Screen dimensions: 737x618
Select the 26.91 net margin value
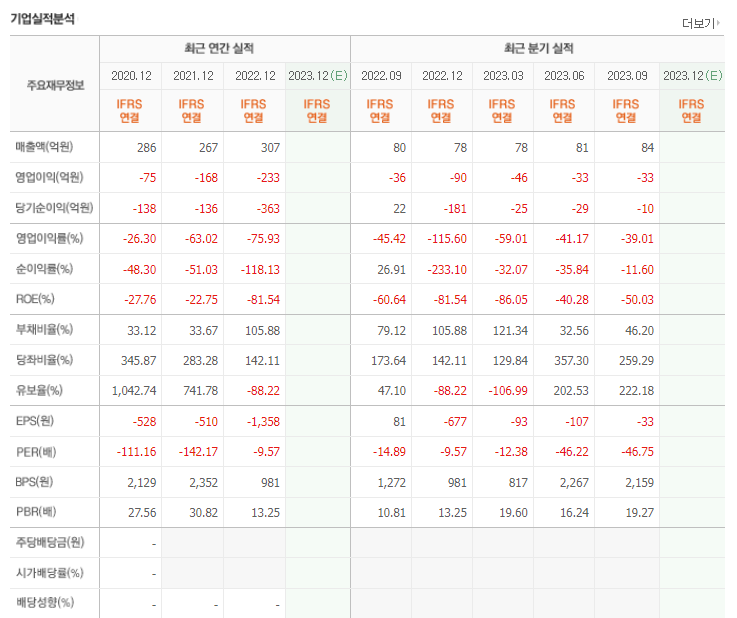391,270
